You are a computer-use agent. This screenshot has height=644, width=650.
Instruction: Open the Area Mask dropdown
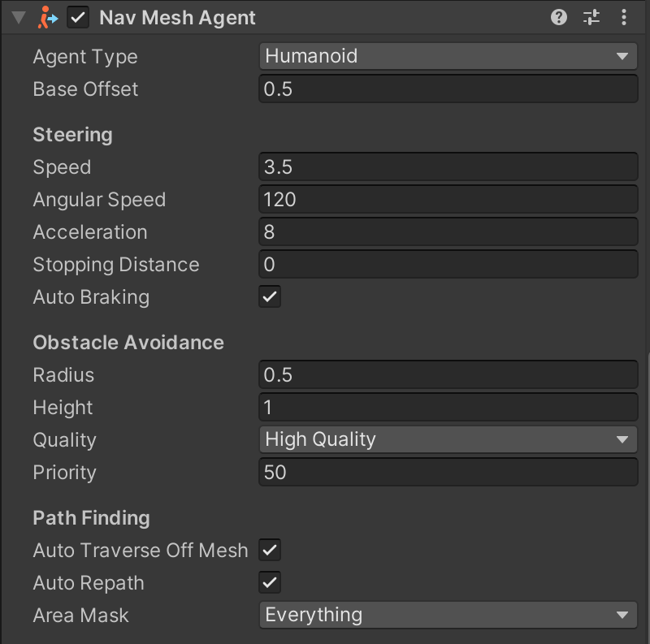(448, 615)
